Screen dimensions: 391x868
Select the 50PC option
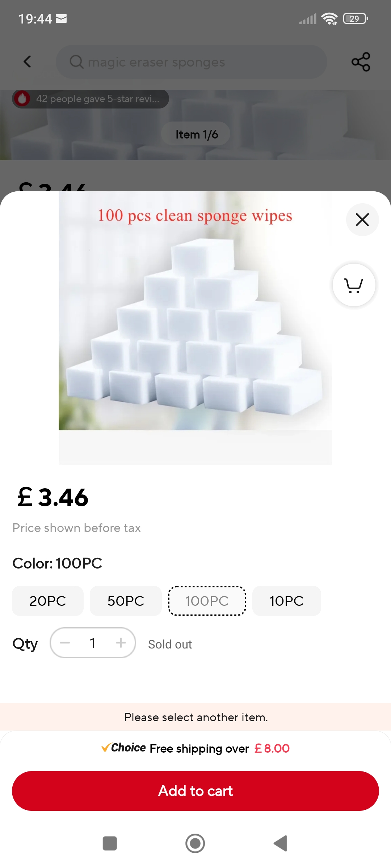click(126, 601)
